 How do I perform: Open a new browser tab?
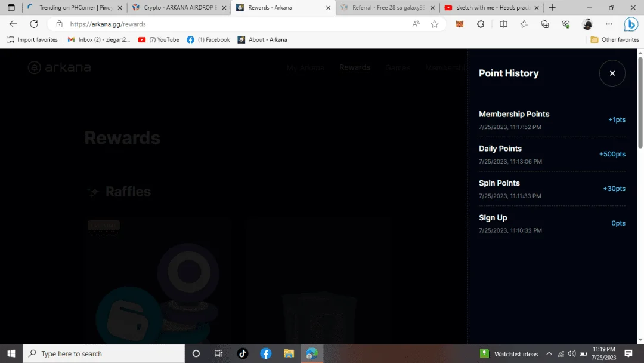[552, 7]
